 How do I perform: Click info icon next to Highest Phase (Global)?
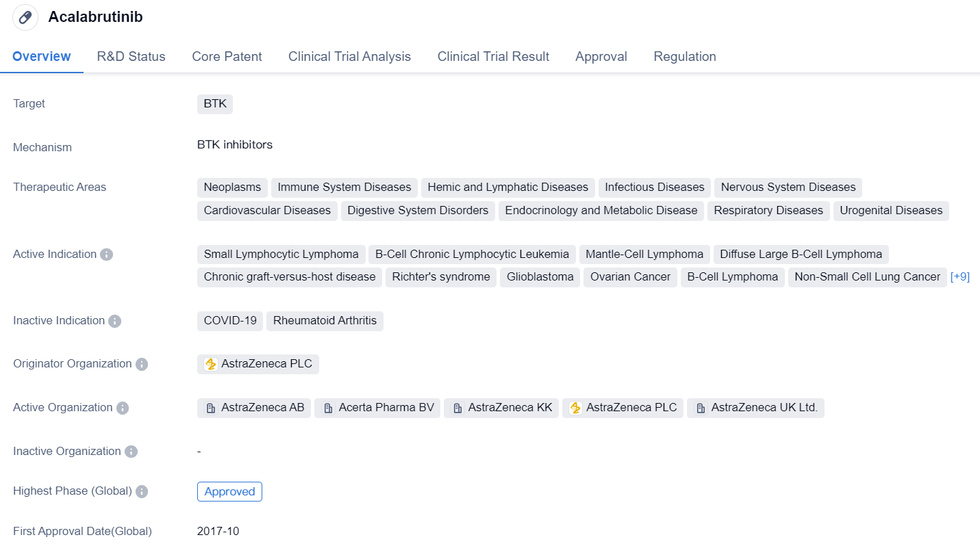tap(142, 491)
